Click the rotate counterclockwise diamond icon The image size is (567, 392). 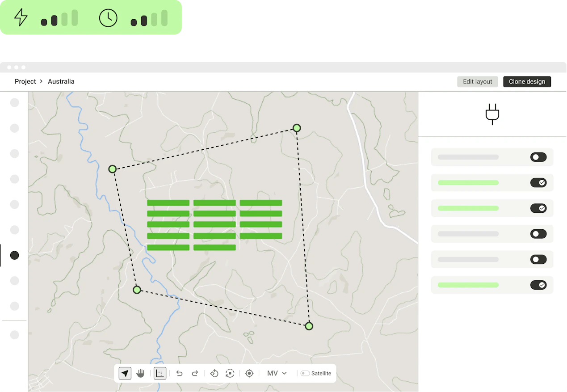tap(214, 373)
